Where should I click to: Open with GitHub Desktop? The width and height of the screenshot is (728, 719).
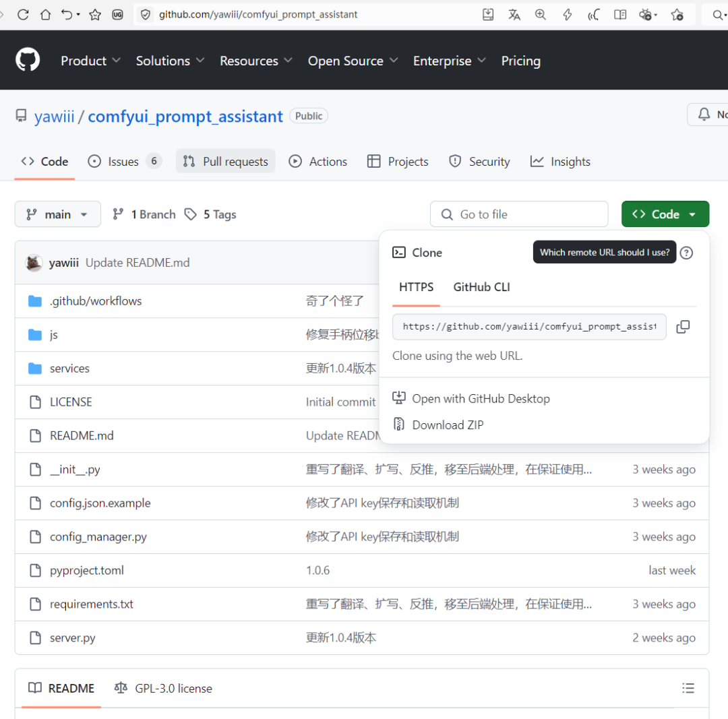tap(481, 398)
